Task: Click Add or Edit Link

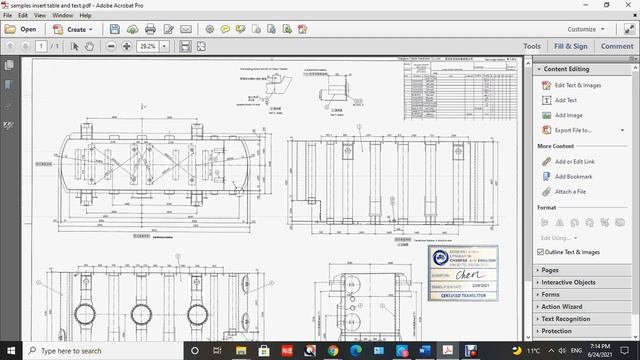Action: (568, 162)
